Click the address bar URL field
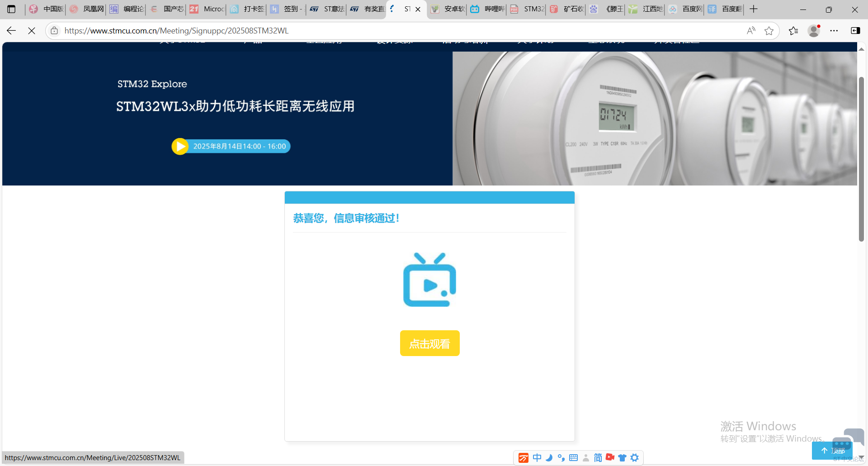 398,31
